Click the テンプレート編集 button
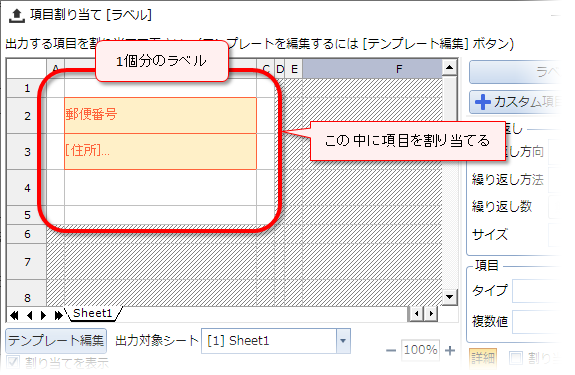 click(x=56, y=341)
